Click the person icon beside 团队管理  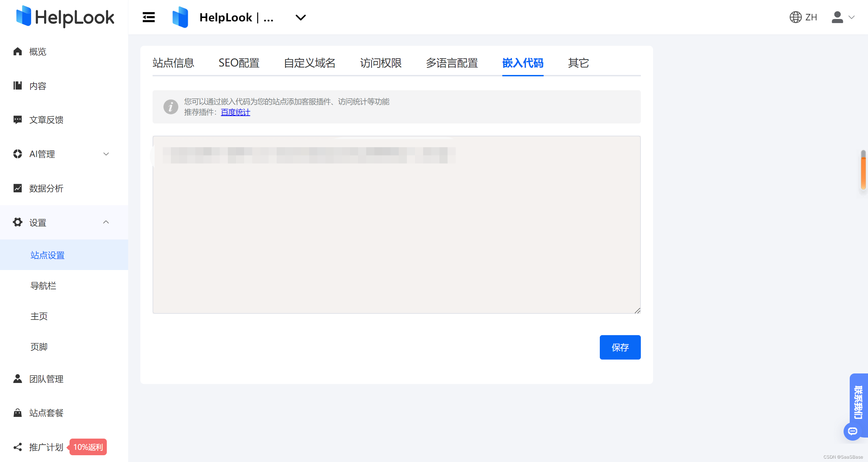tap(18, 379)
